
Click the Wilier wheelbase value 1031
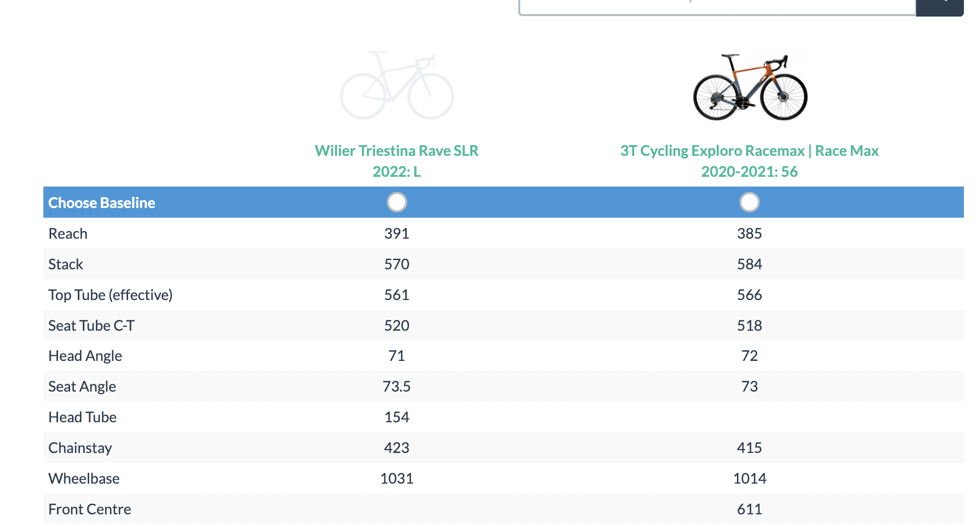coord(396,479)
